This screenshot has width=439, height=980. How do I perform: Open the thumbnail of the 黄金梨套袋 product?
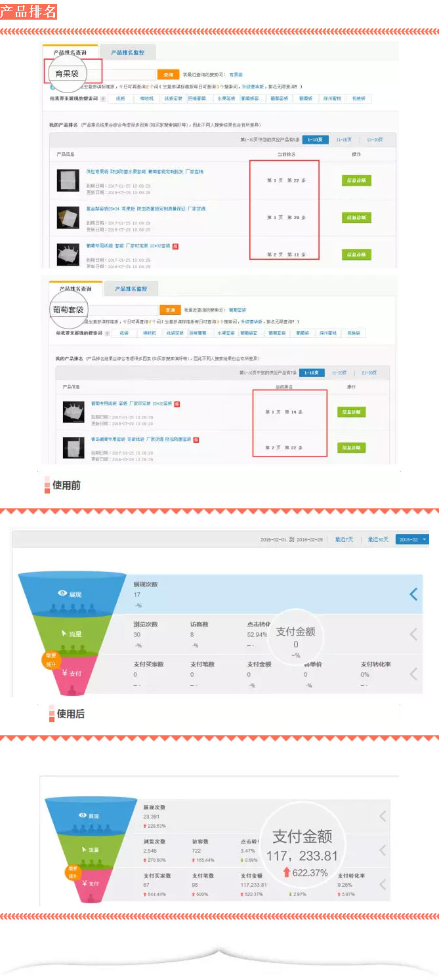tap(68, 216)
